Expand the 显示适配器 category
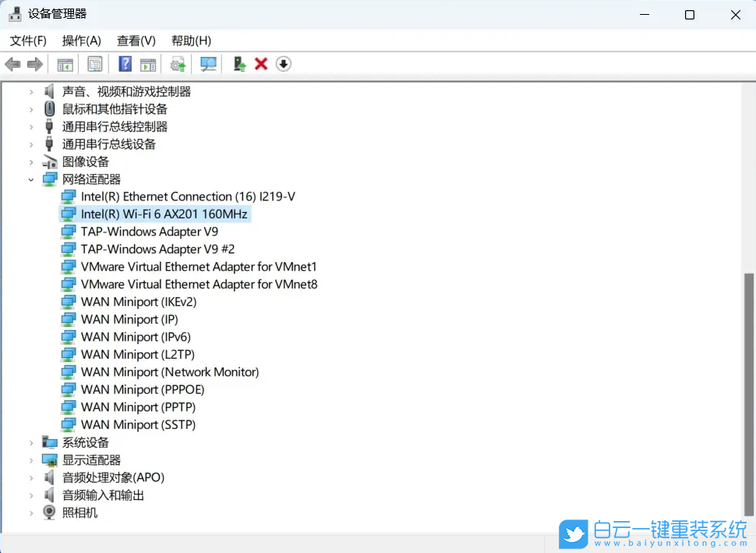This screenshot has height=553, width=756. [31, 459]
